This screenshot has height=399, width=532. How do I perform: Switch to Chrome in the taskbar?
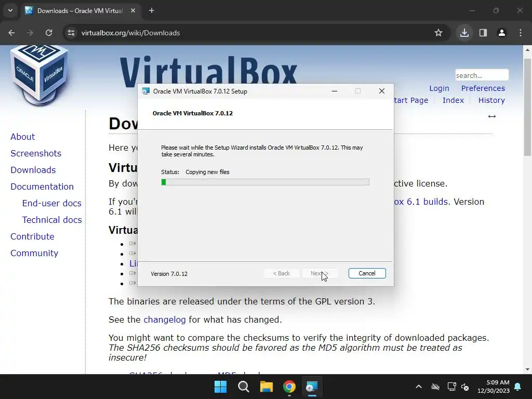(x=289, y=387)
